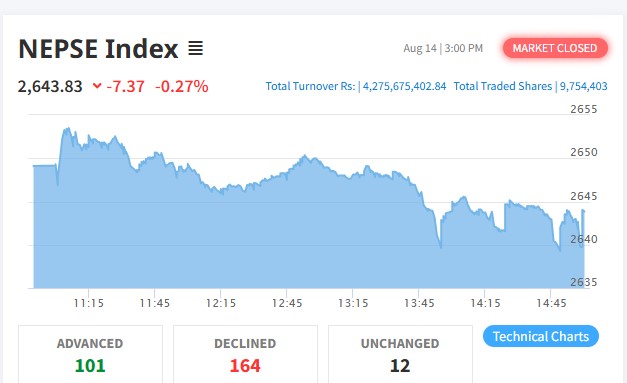Click the index value 2,643.83

point(50,86)
